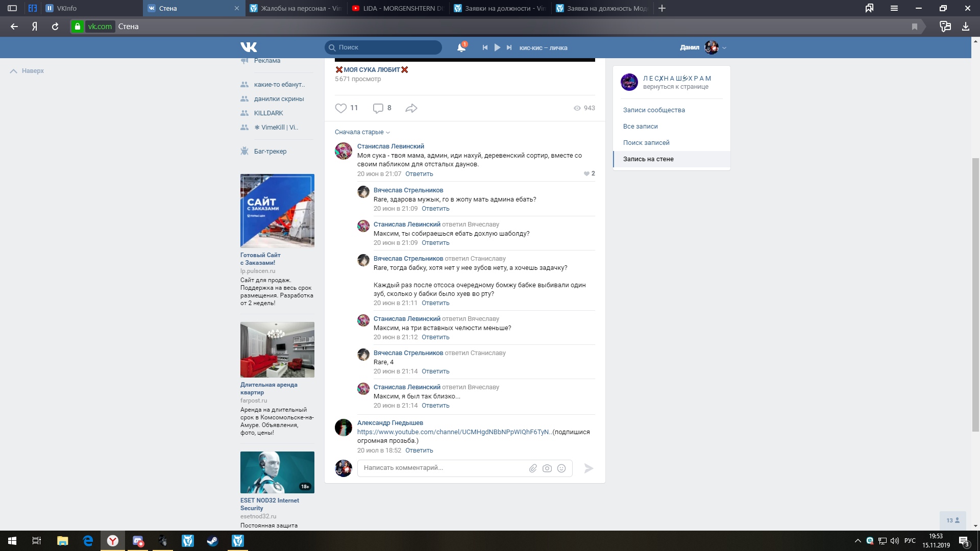Image resolution: width=980 pixels, height=551 pixels.
Task: Attach a file to the comment
Action: (x=533, y=468)
